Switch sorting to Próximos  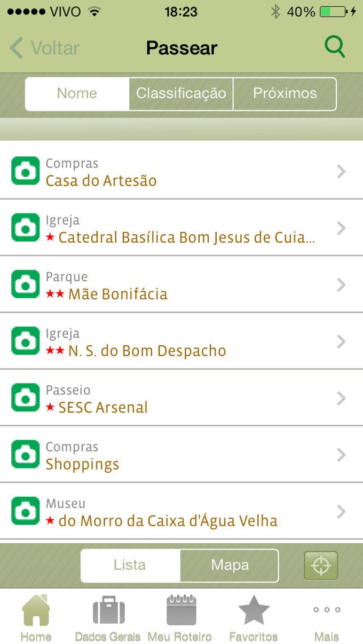pos(285,94)
